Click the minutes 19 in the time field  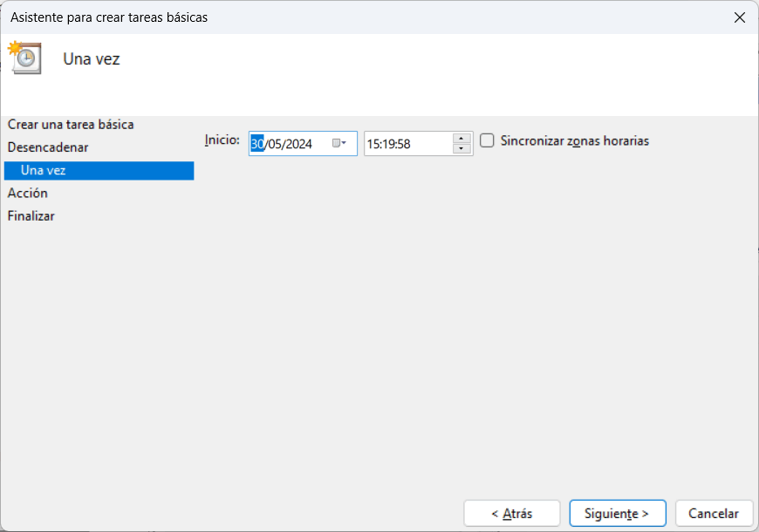point(388,144)
